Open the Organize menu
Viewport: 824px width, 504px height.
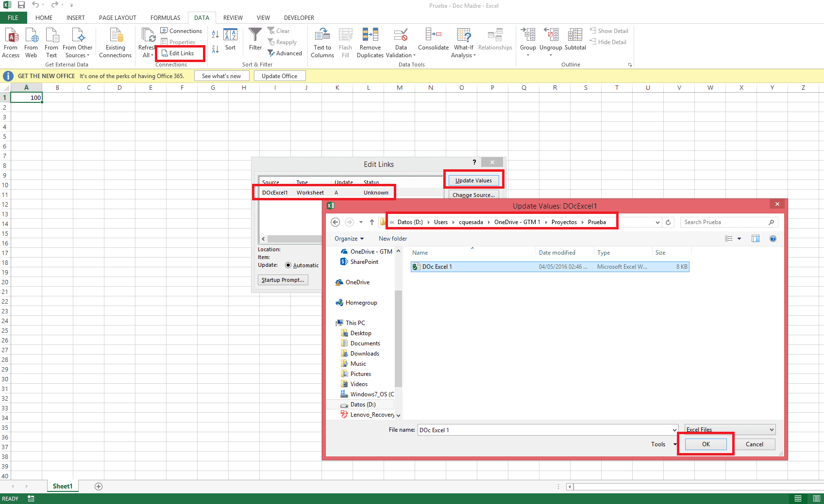pos(349,239)
